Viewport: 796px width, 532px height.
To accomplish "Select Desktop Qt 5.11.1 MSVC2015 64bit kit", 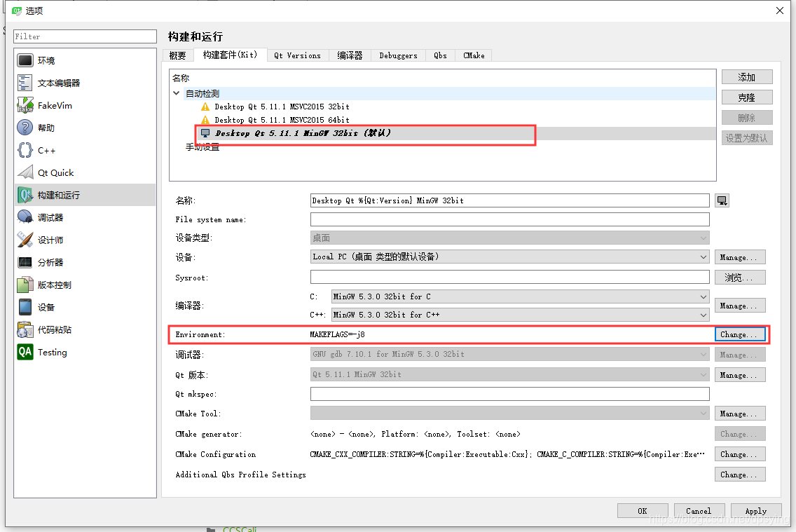I will point(282,120).
